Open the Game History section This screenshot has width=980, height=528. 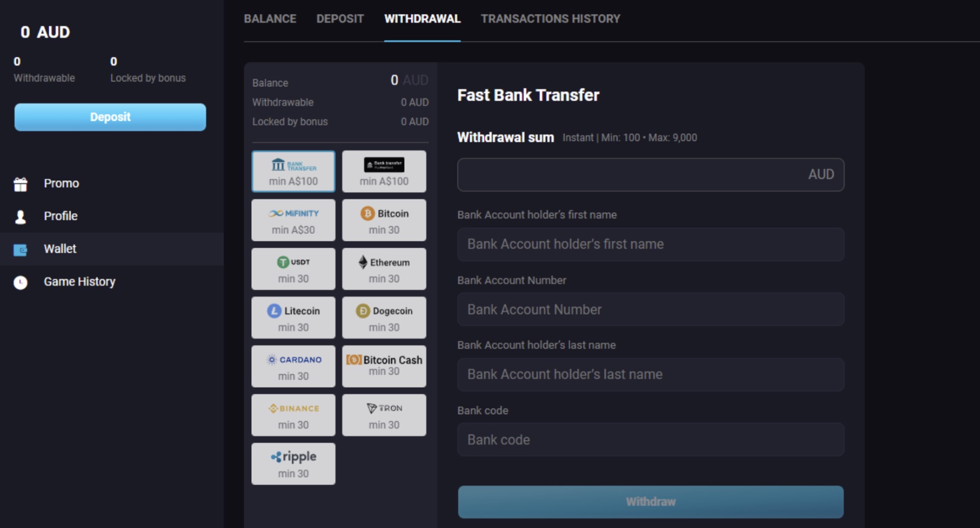(79, 281)
